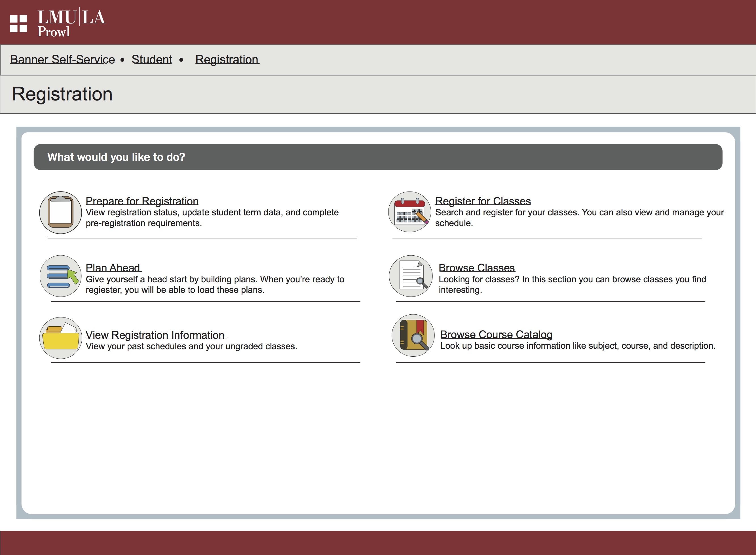
Task: Follow the Plan Ahead link
Action: [x=113, y=268]
